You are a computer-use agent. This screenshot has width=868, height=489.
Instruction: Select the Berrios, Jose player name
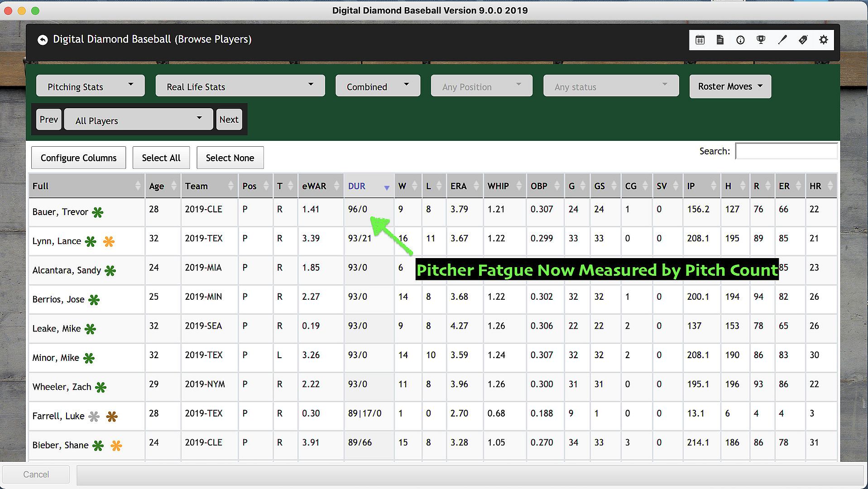pos(58,299)
